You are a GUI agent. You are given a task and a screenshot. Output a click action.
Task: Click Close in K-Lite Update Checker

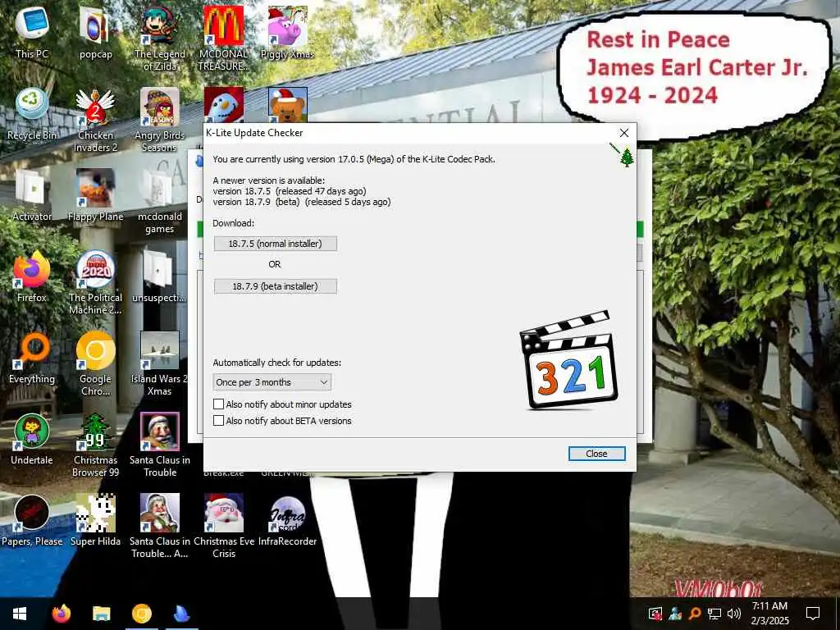coord(596,454)
